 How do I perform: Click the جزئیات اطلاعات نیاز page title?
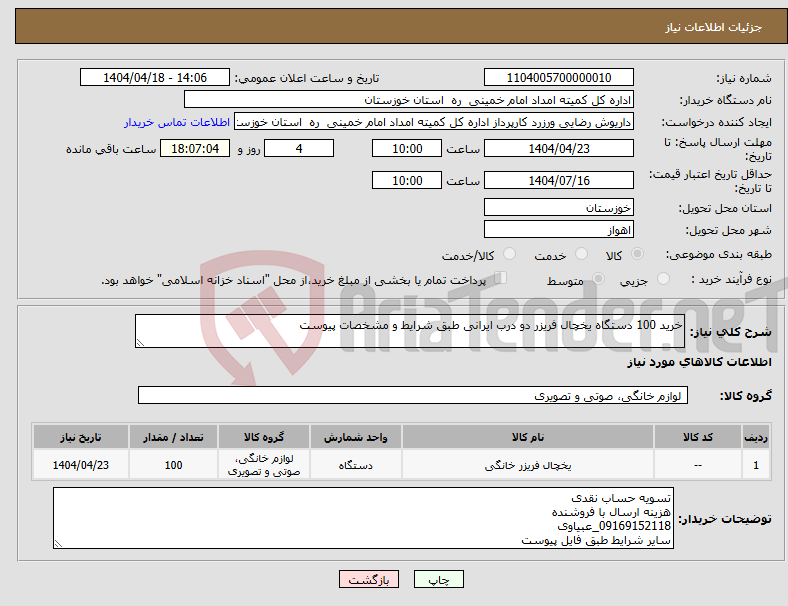(714, 27)
